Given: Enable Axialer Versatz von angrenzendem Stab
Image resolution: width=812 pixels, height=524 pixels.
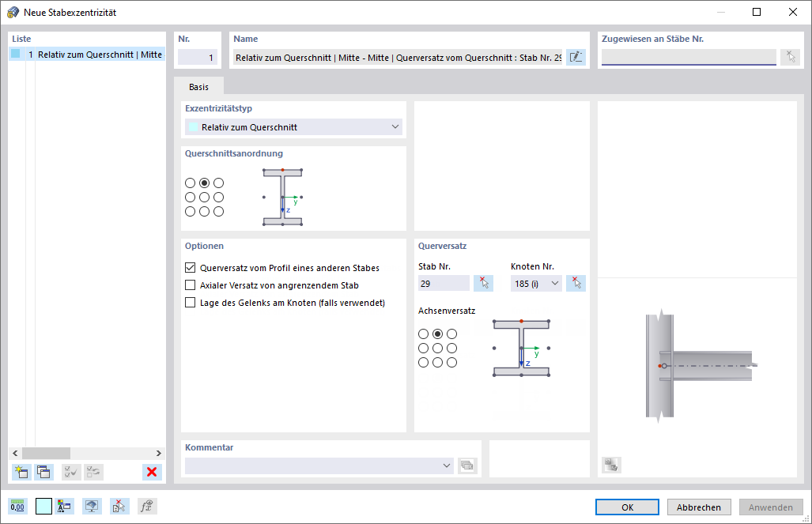Looking at the screenshot, I should click(190, 285).
